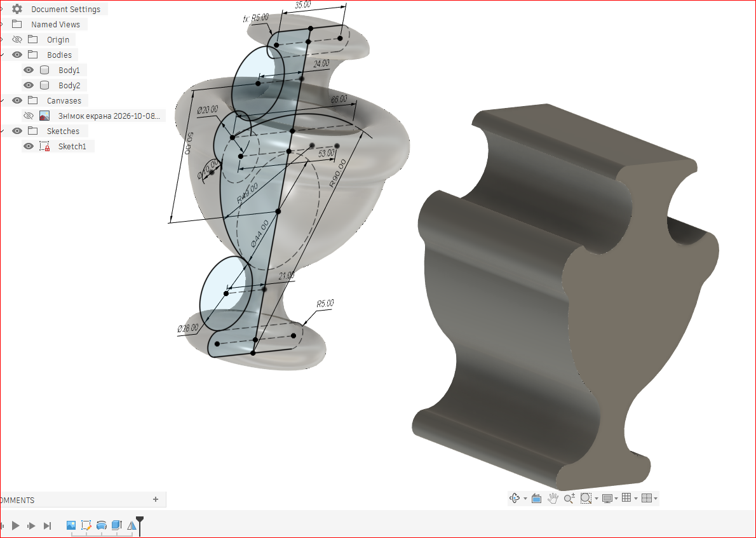This screenshot has height=538, width=756.
Task: Show the hidden Знімок екрана canvas
Action: point(29,116)
